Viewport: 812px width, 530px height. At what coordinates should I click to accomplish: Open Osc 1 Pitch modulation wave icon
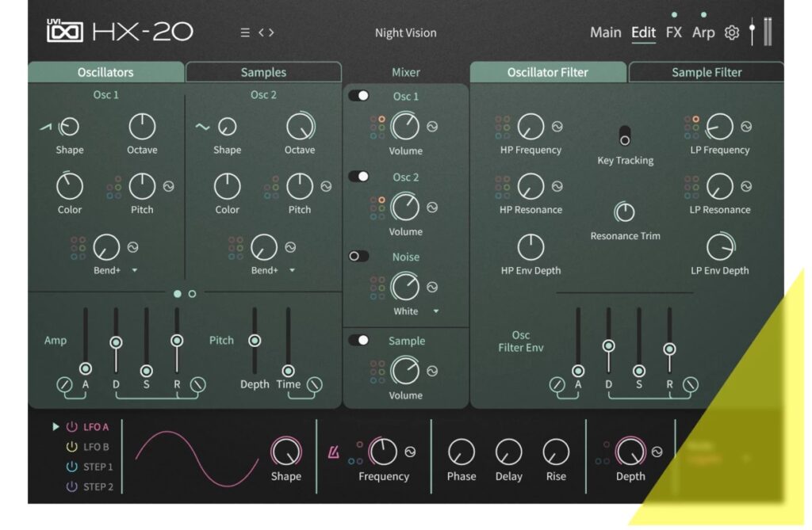point(168,186)
